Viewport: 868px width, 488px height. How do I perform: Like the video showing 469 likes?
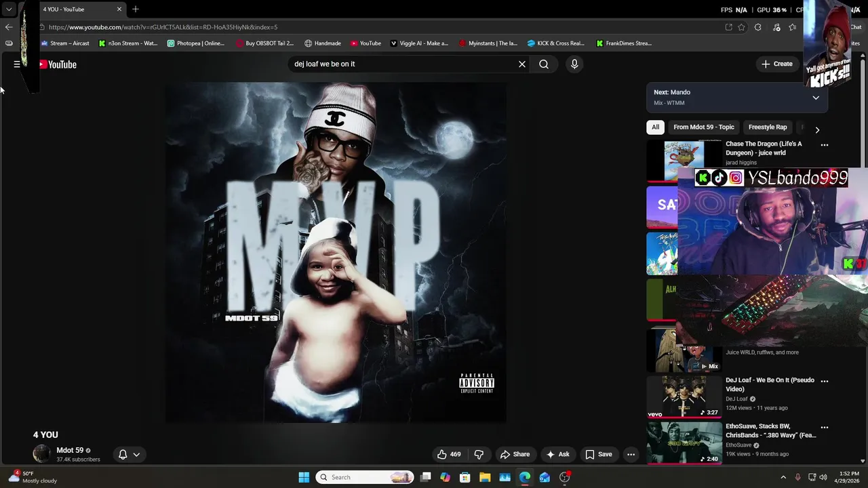click(x=449, y=454)
